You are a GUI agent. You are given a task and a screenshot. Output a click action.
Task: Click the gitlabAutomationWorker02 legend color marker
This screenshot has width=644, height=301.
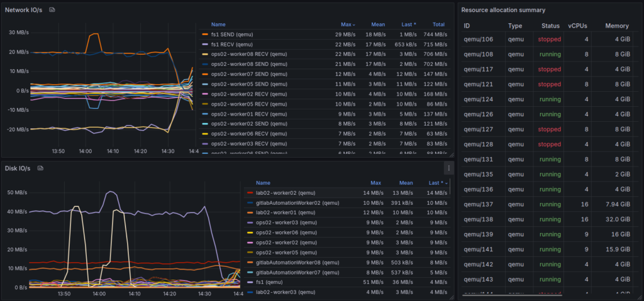click(x=250, y=203)
